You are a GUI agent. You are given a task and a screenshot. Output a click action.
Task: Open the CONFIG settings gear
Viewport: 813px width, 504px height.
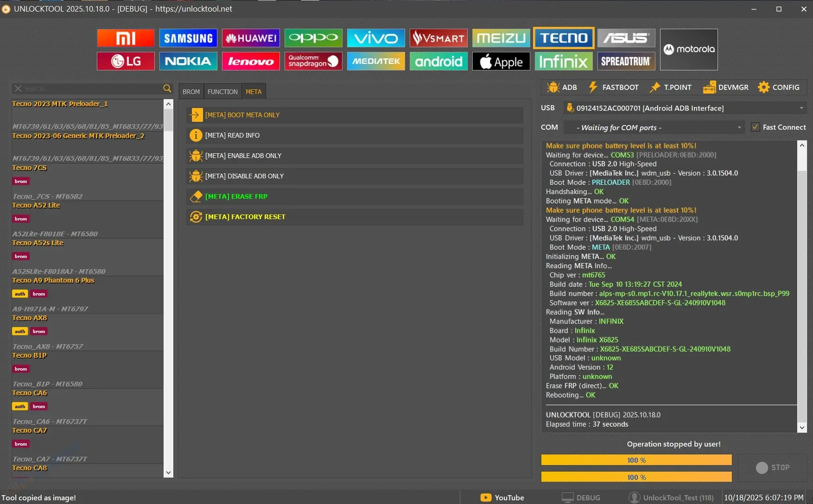(x=779, y=87)
